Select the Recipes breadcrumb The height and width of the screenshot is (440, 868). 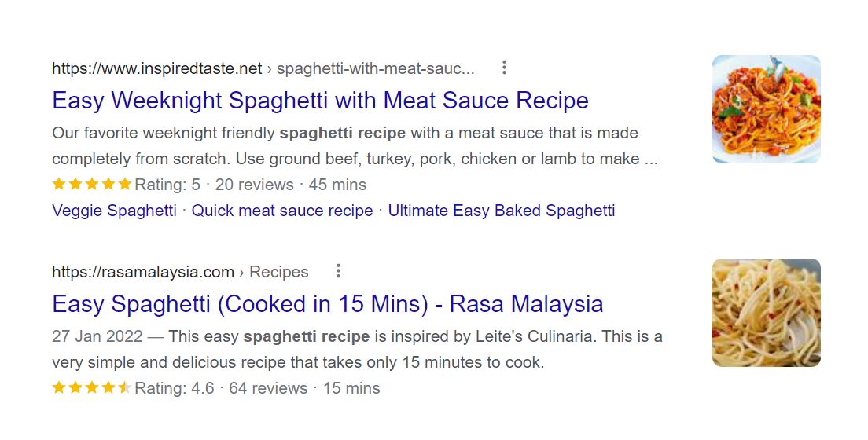click(x=279, y=272)
